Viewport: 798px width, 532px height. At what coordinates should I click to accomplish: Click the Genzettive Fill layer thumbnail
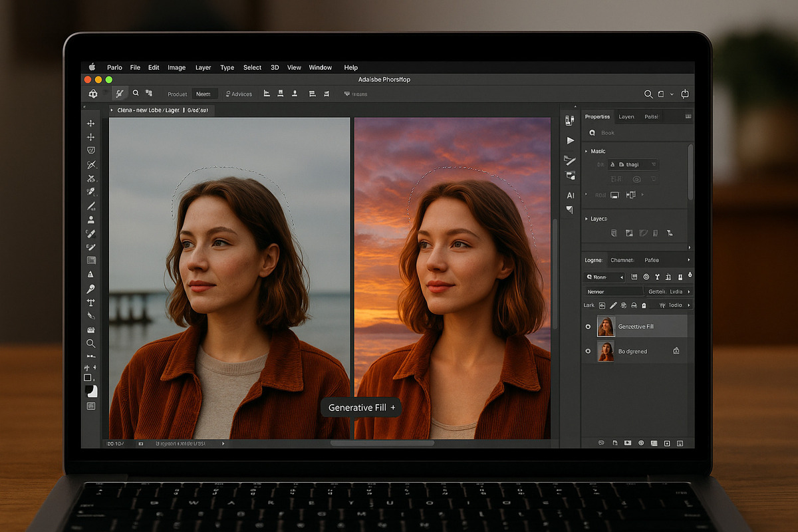pyautogui.click(x=606, y=327)
